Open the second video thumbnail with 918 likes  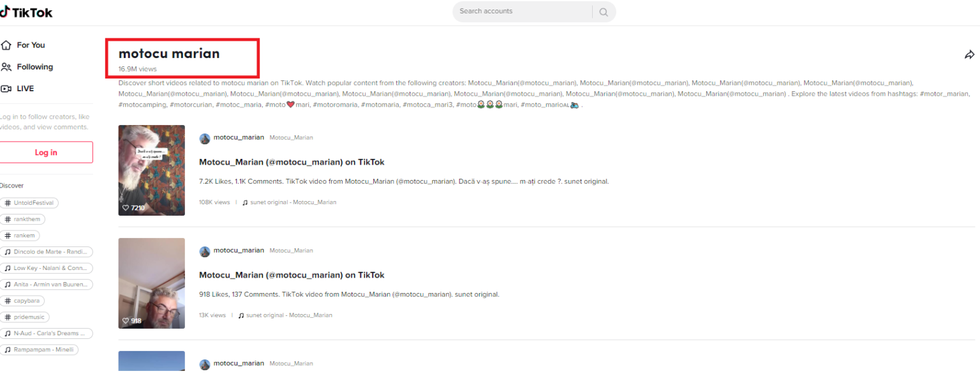[151, 283]
